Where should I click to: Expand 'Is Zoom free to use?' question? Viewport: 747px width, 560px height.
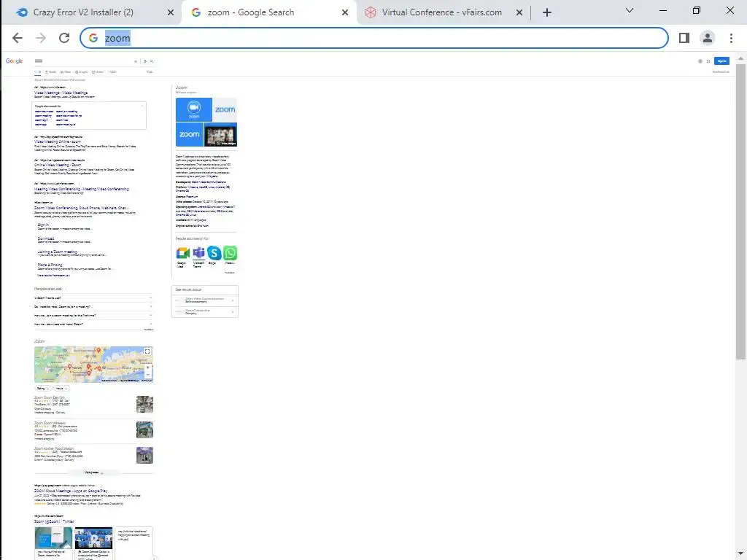(93, 298)
